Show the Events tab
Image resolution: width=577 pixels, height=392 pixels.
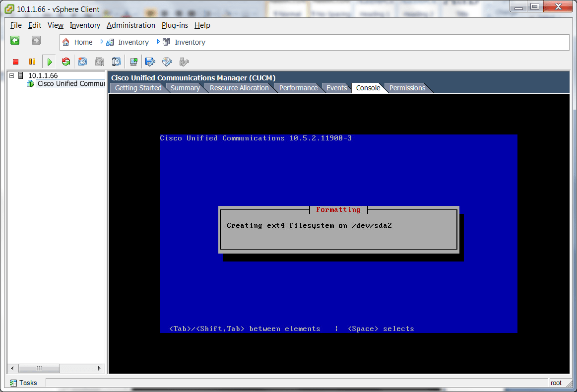[337, 88]
